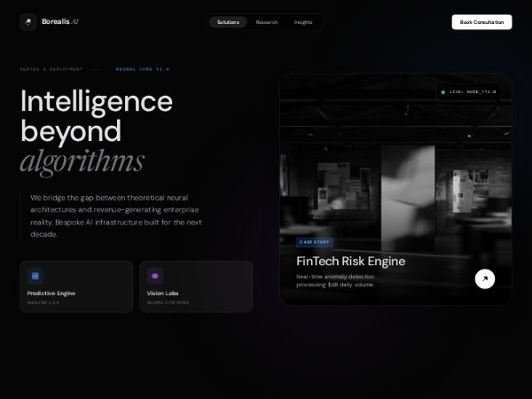Open the Predictive Engine blue icon
The height and width of the screenshot is (399, 532).
(x=35, y=276)
